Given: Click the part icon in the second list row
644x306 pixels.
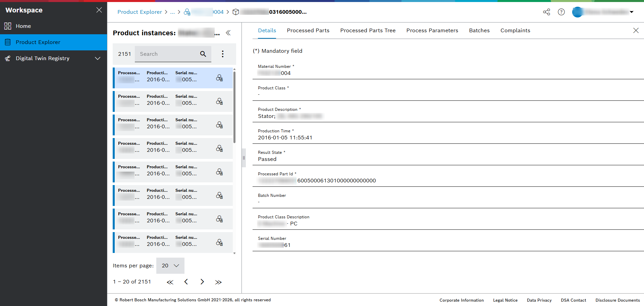Looking at the screenshot, I should coord(219,101).
